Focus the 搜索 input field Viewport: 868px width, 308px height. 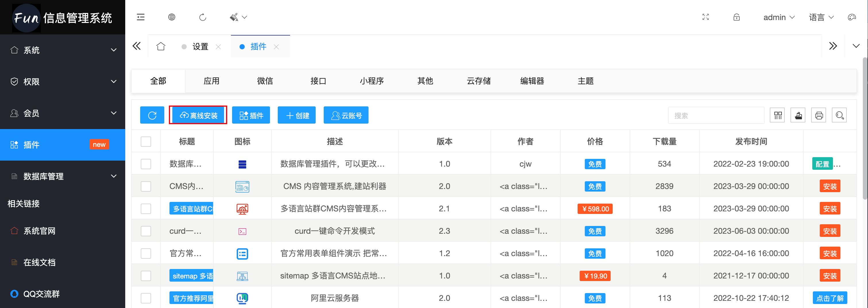tap(716, 116)
